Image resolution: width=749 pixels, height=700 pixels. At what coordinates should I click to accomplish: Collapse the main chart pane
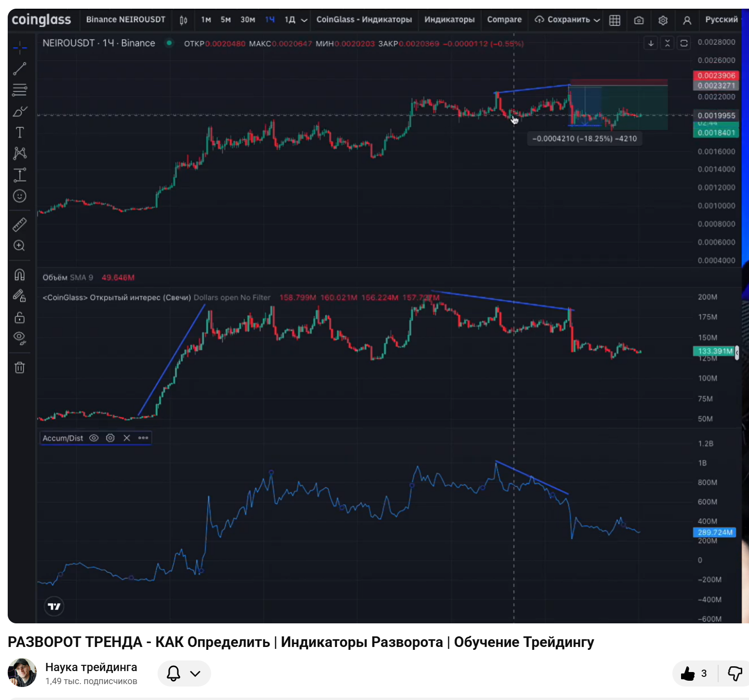[x=667, y=43]
